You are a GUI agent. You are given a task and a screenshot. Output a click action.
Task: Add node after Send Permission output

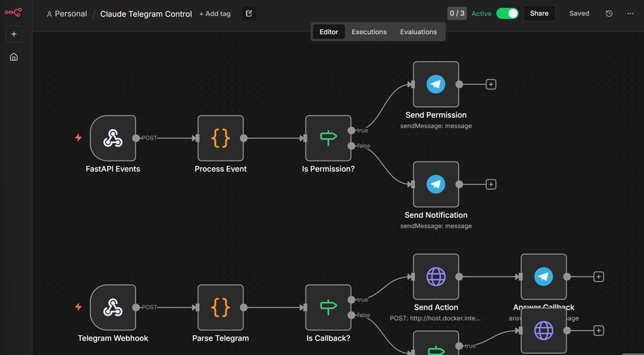coord(491,84)
